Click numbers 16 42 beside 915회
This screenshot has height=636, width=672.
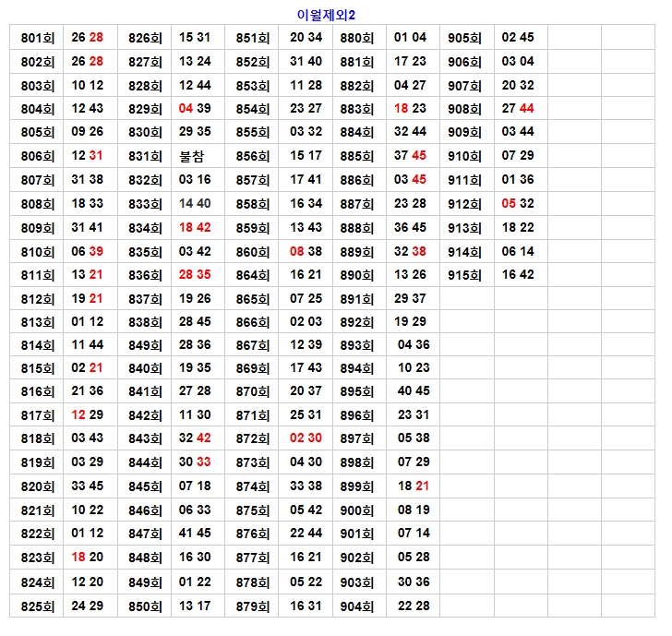[518, 274]
